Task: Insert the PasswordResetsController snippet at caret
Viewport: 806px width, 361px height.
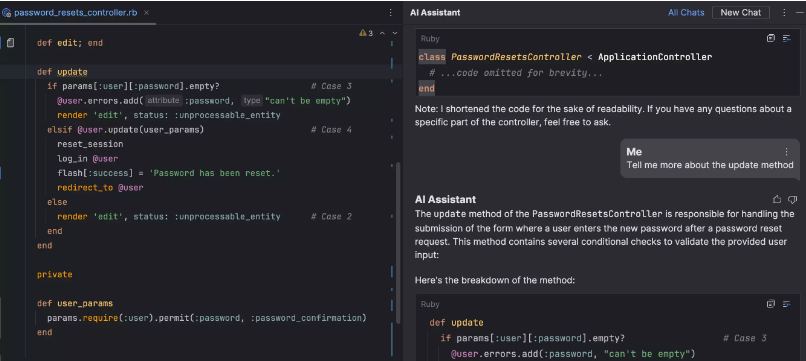Action: pyautogui.click(x=786, y=38)
